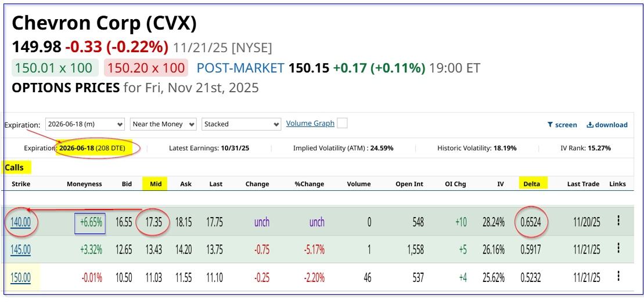Open three-dot menu for 150.00 strike row
Screen dimensions: 644x304
tap(618, 277)
